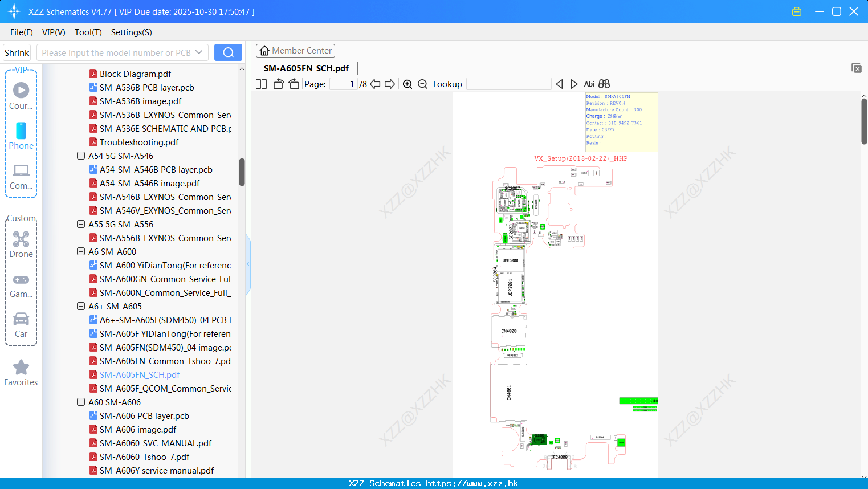Open the VIP(V) menu
Image resolution: width=868 pixels, height=489 pixels.
tap(54, 32)
